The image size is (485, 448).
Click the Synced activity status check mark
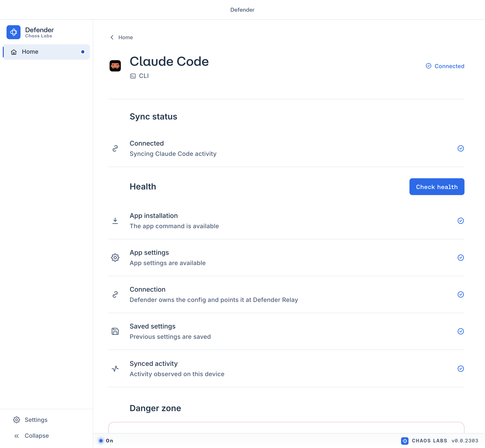(x=461, y=369)
